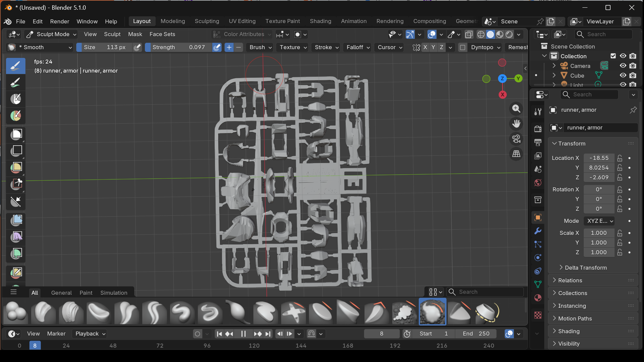644x362 pixels.
Task: Select the Box Hide tool
Action: point(16,151)
